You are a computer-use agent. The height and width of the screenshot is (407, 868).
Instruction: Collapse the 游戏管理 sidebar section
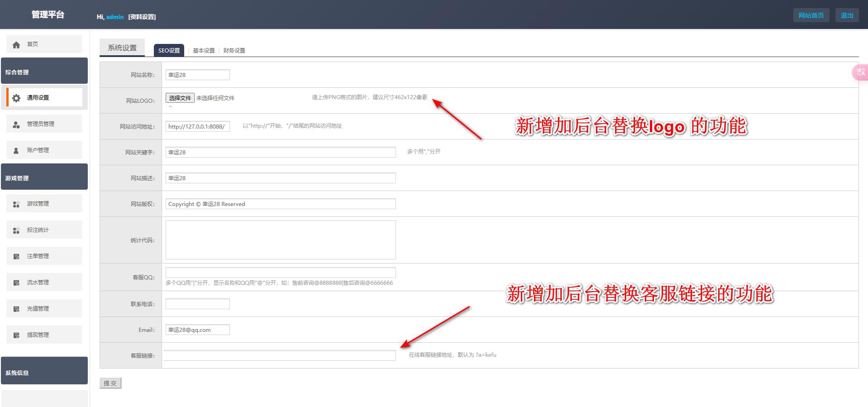click(44, 177)
